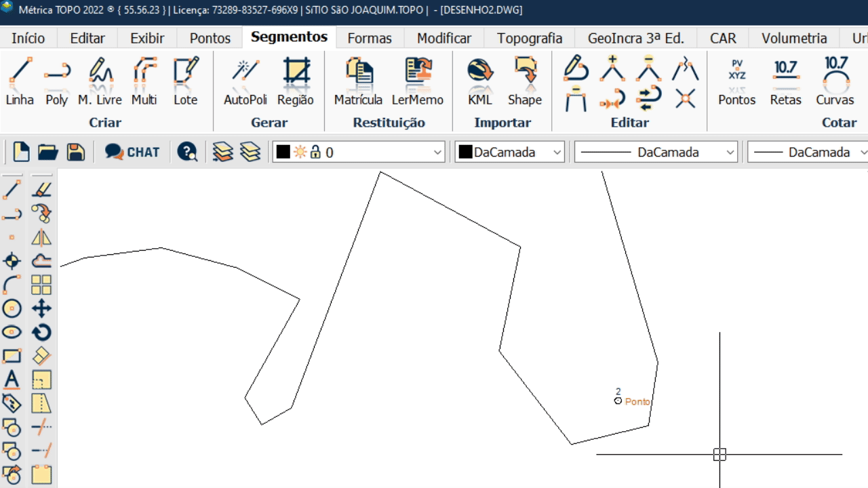
Task: Import a Shape file
Action: tap(525, 81)
